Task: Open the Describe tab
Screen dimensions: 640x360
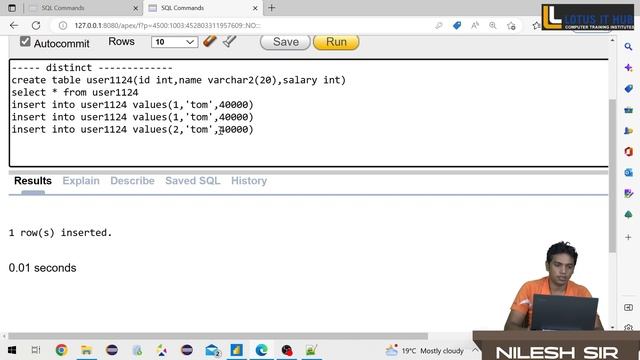Action: tap(132, 181)
